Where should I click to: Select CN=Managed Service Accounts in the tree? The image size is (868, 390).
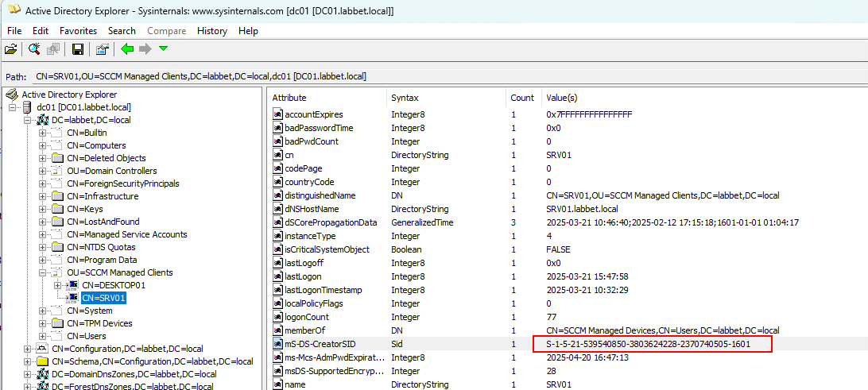126,234
